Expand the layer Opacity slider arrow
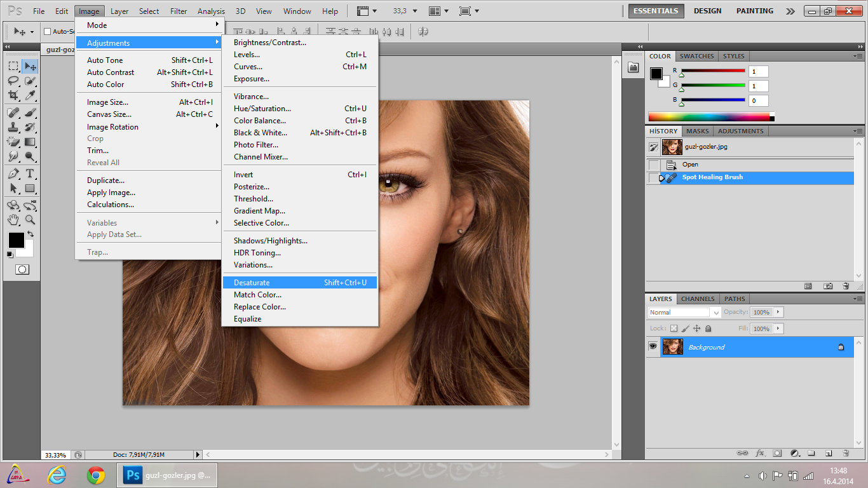Screen dimensions: 868x488 pyautogui.click(x=778, y=312)
